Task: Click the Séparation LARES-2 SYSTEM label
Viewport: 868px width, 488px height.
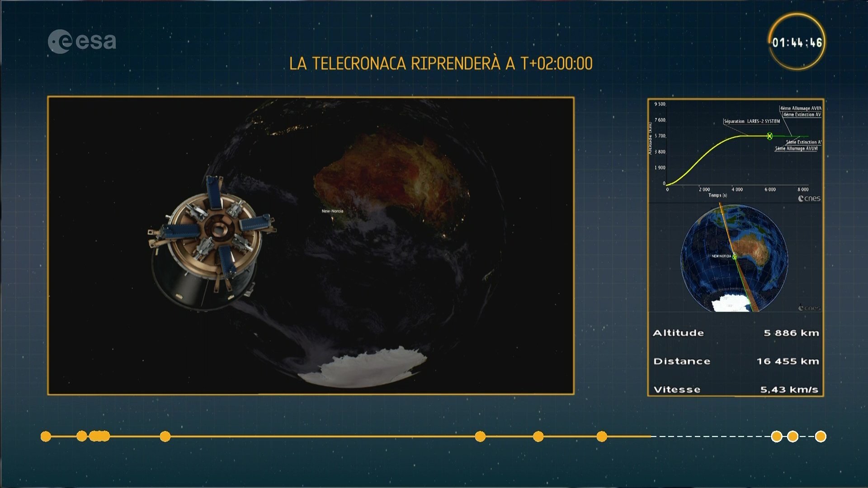Action: [752, 121]
